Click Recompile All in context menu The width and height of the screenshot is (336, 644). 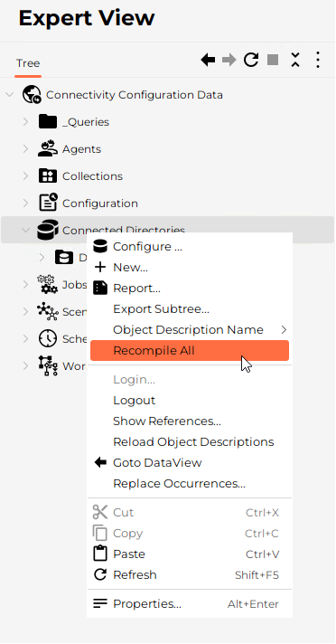click(190, 350)
